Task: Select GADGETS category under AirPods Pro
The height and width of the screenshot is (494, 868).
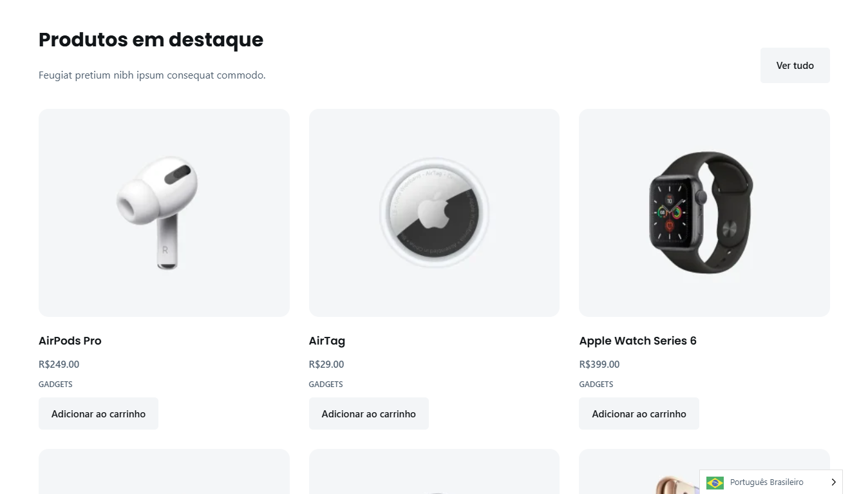Action: [x=55, y=385]
